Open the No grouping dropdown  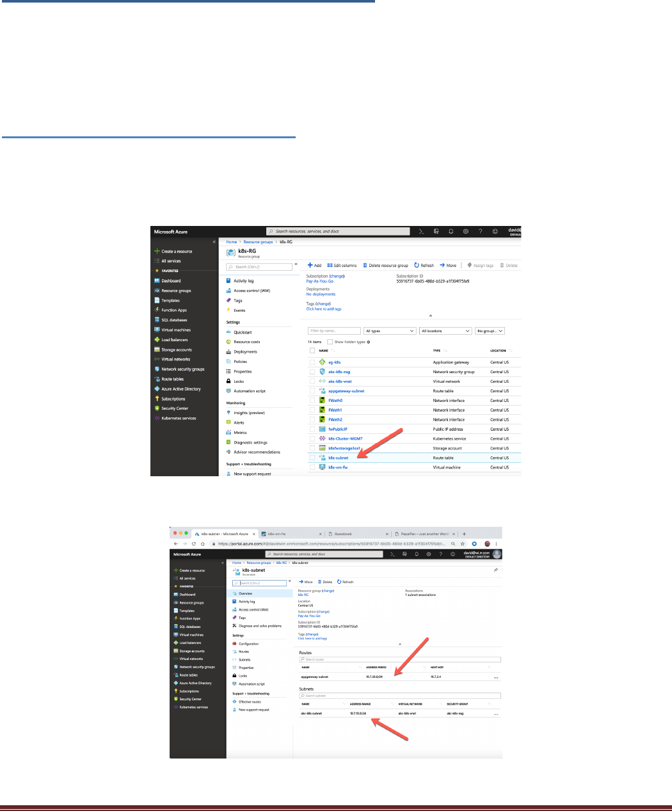490,331
